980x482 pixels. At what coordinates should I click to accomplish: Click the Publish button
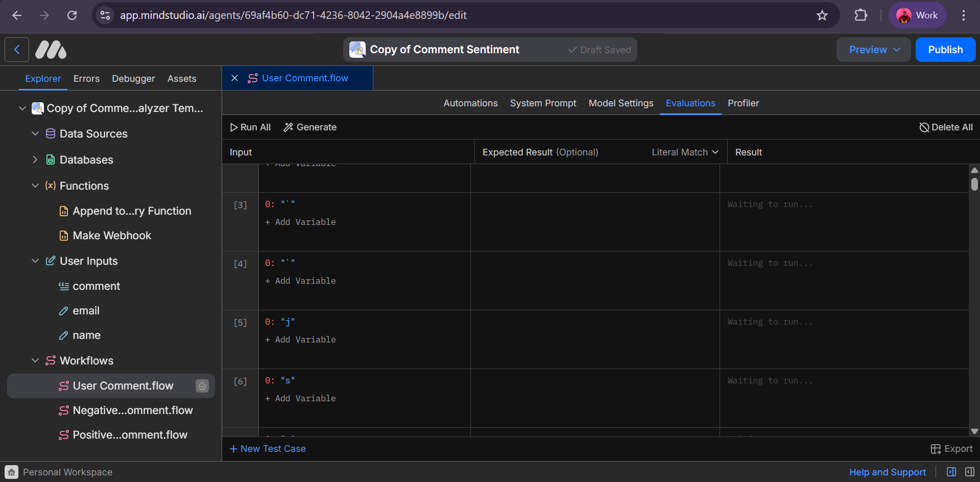coord(945,50)
